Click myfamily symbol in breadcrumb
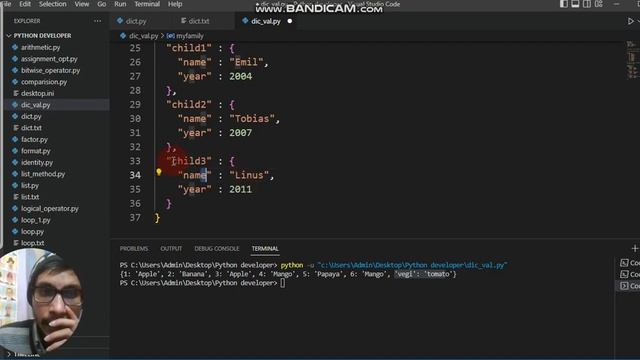The image size is (640, 360). 190,36
